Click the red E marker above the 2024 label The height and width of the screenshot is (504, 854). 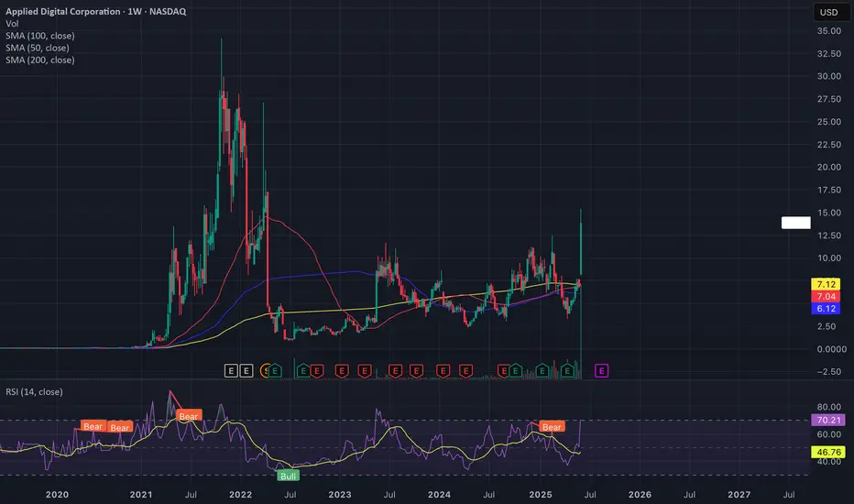point(443,371)
